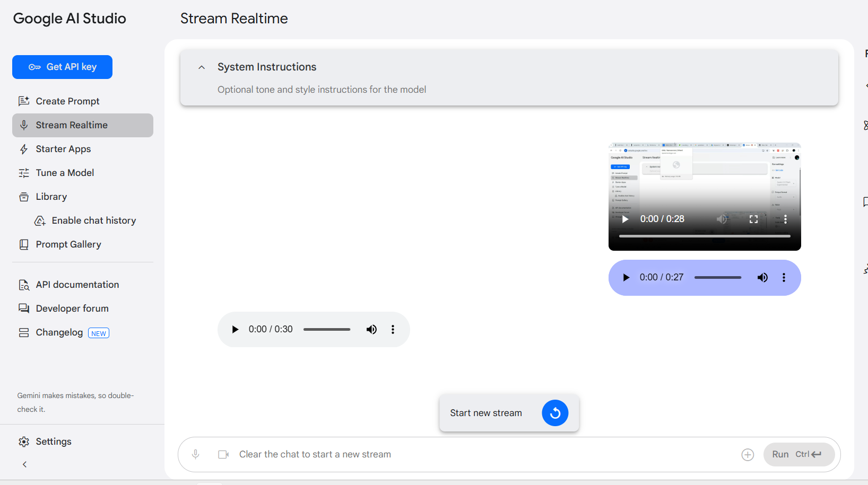Click the Google AI Studio logo text
This screenshot has width=868, height=485.
(70, 19)
